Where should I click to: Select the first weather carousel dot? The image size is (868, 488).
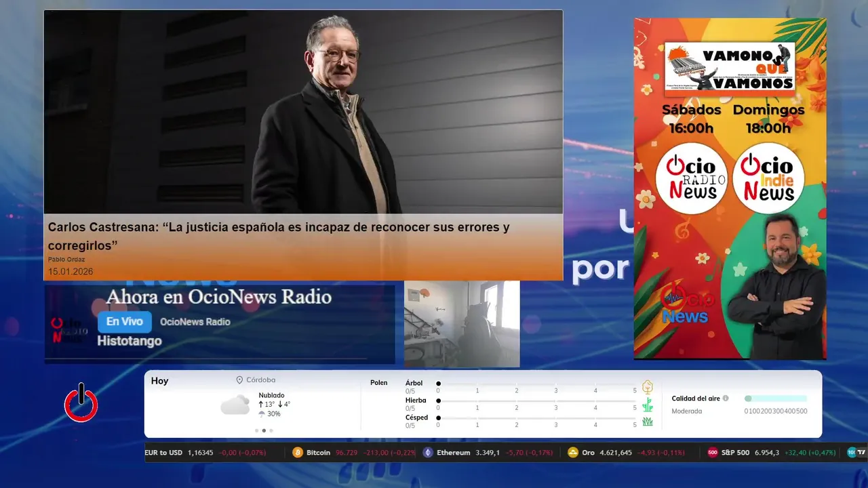pos(256,430)
